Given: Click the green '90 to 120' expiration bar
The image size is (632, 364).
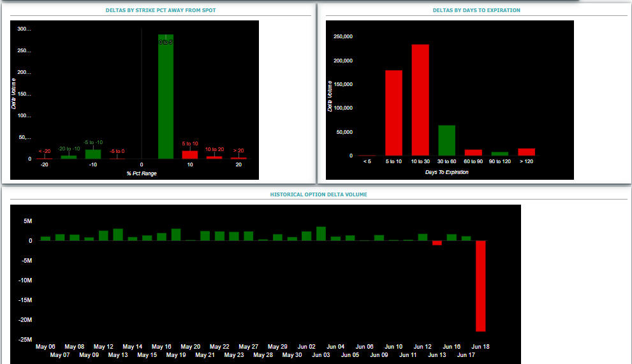Looking at the screenshot, I should (500, 154).
